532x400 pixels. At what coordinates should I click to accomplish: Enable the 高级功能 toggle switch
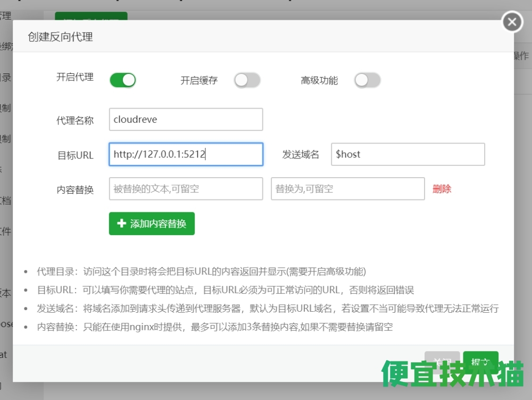pos(367,79)
